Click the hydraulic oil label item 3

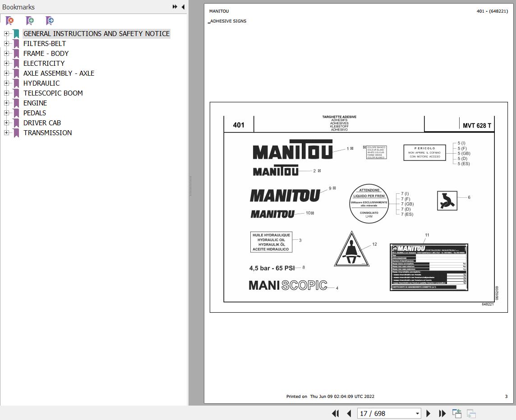click(x=271, y=242)
